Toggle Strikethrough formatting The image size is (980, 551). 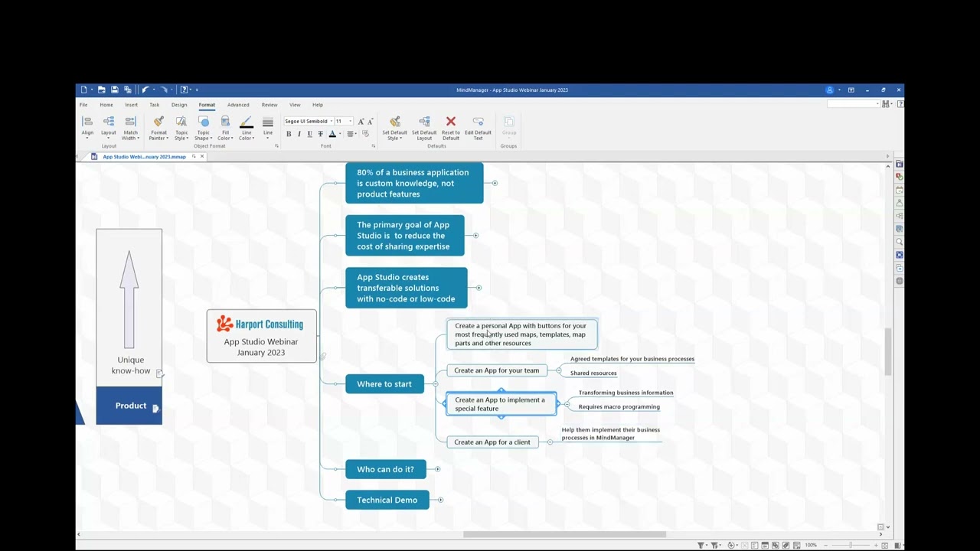coord(320,134)
